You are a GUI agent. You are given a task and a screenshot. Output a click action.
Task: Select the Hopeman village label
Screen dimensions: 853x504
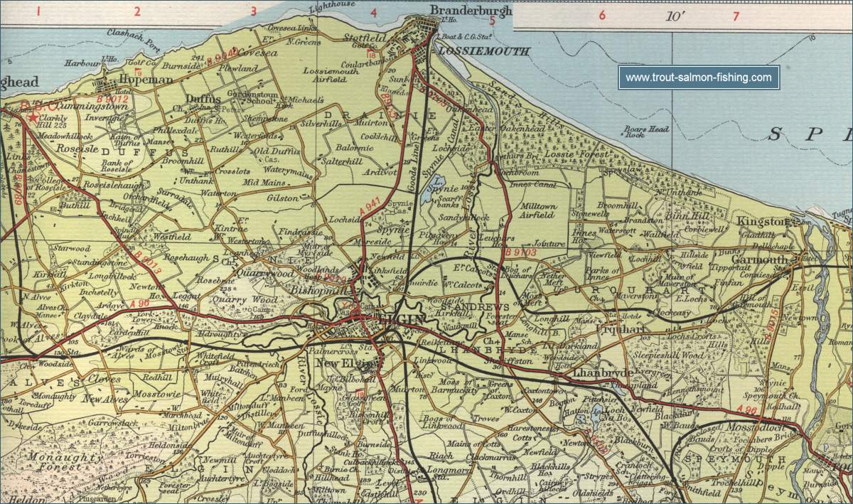click(x=146, y=80)
